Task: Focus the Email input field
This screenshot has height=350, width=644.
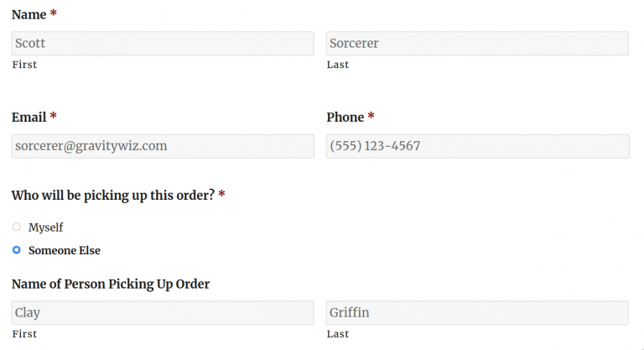Action: point(163,146)
